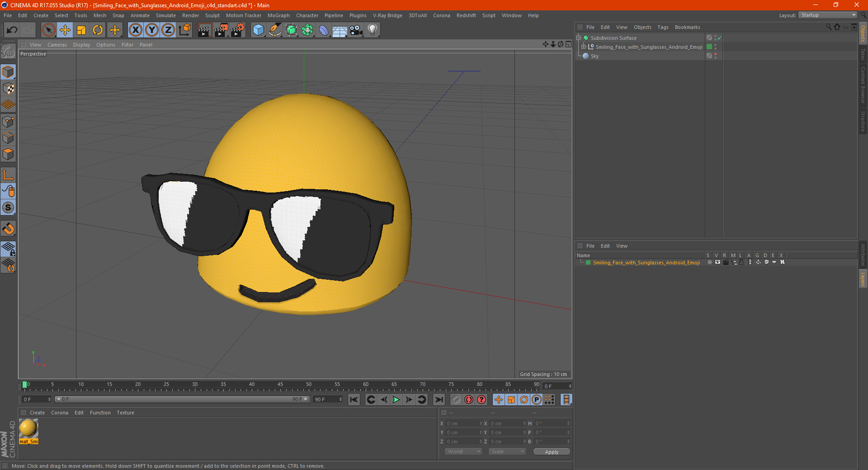Click the emoji object layer color square
868x470 pixels.
[x=709, y=47]
